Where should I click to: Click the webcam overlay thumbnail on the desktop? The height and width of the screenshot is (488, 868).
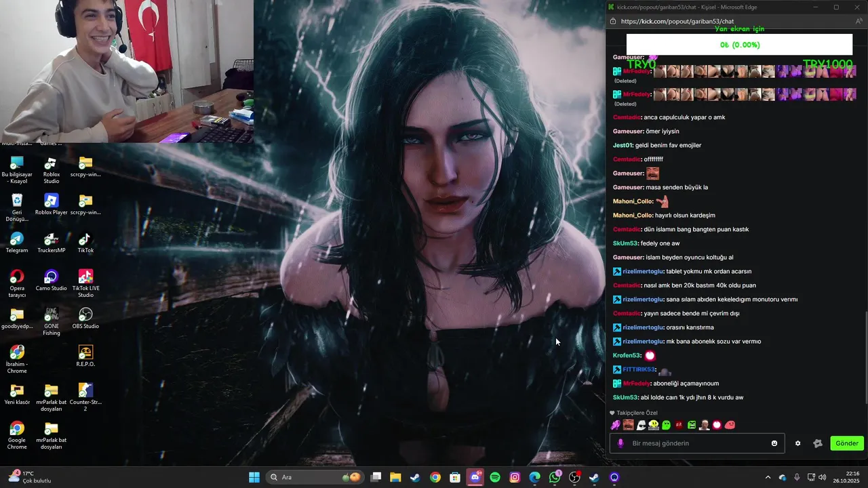127,71
